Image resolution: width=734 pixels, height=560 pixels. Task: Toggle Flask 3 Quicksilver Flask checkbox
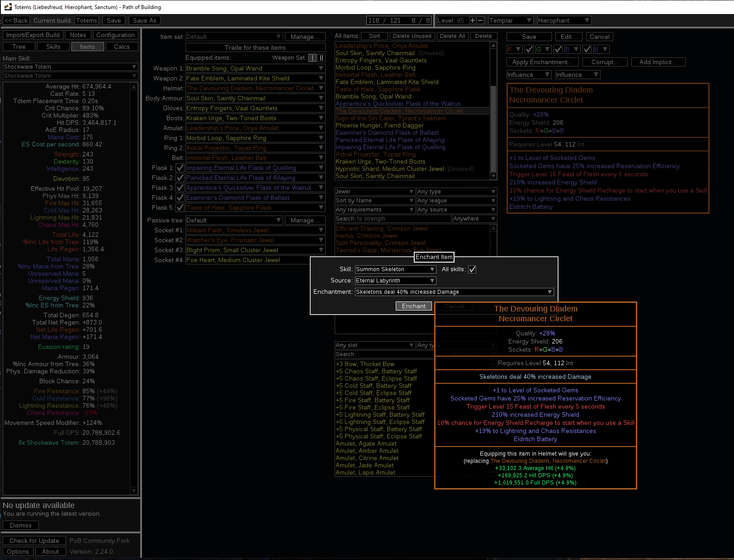[180, 188]
